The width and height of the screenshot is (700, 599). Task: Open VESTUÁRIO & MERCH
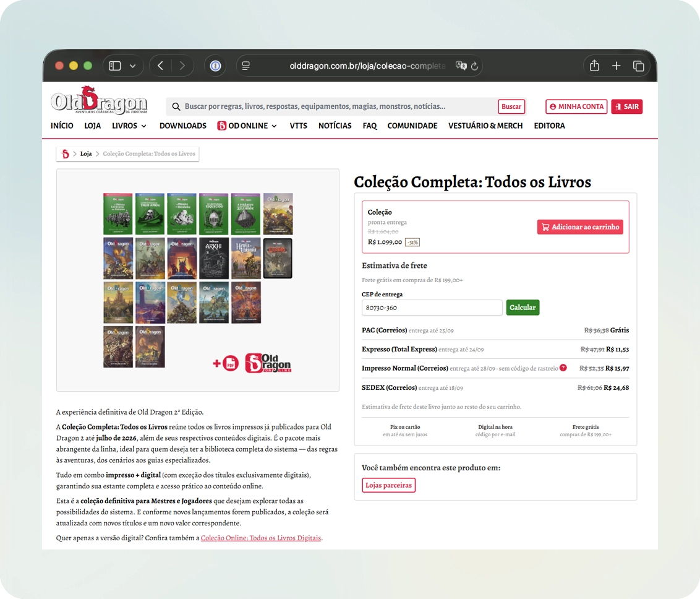point(485,126)
